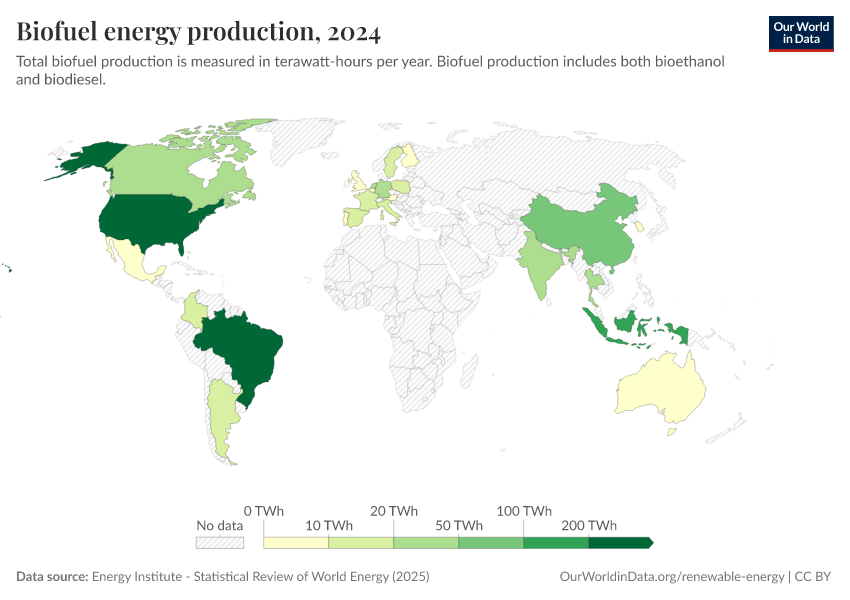The width and height of the screenshot is (850, 600).
Task: Click Indonesia on the map
Action: (x=625, y=325)
